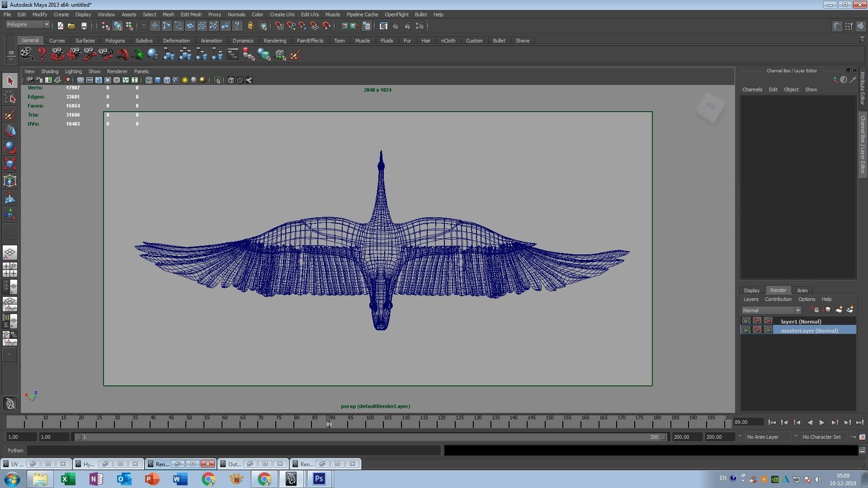Go to the start of playback range
Image resolution: width=868 pixels, height=488 pixels.
[x=772, y=422]
